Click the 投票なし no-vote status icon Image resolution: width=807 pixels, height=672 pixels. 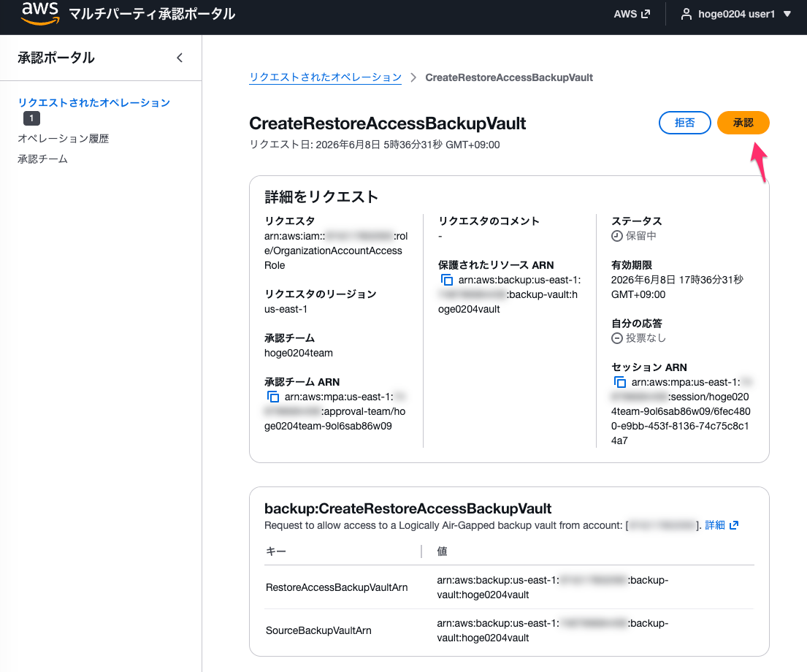[x=616, y=338]
